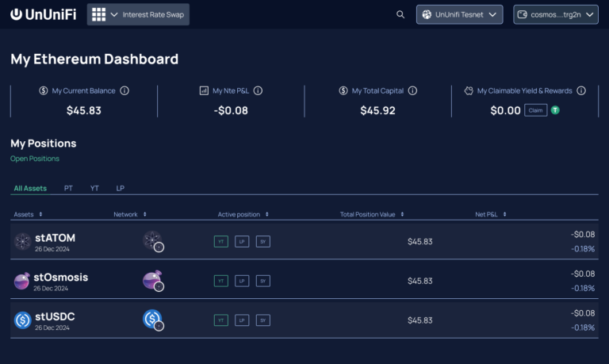Select SY badge in stOsmosis row
The image size is (609, 364).
(263, 281)
